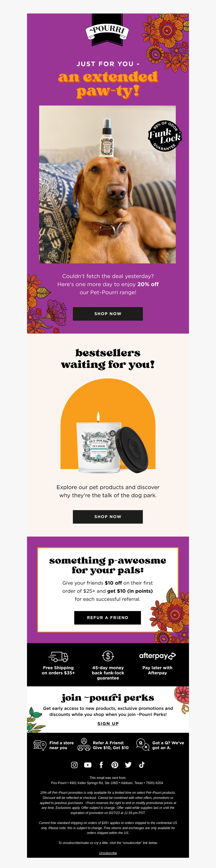This screenshot has height=868, width=216.
Task: Open the Instagram social icon
Action: 74,765
